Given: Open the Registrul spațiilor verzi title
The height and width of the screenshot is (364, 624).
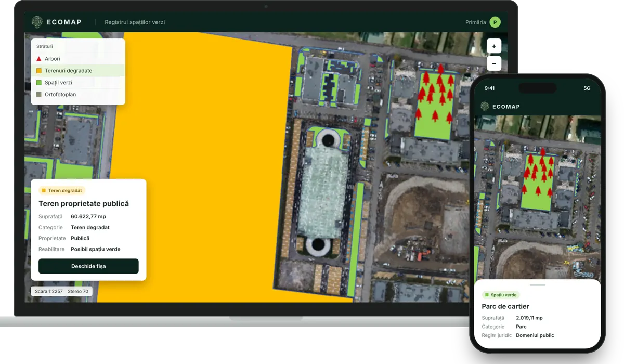Looking at the screenshot, I should coord(135,22).
